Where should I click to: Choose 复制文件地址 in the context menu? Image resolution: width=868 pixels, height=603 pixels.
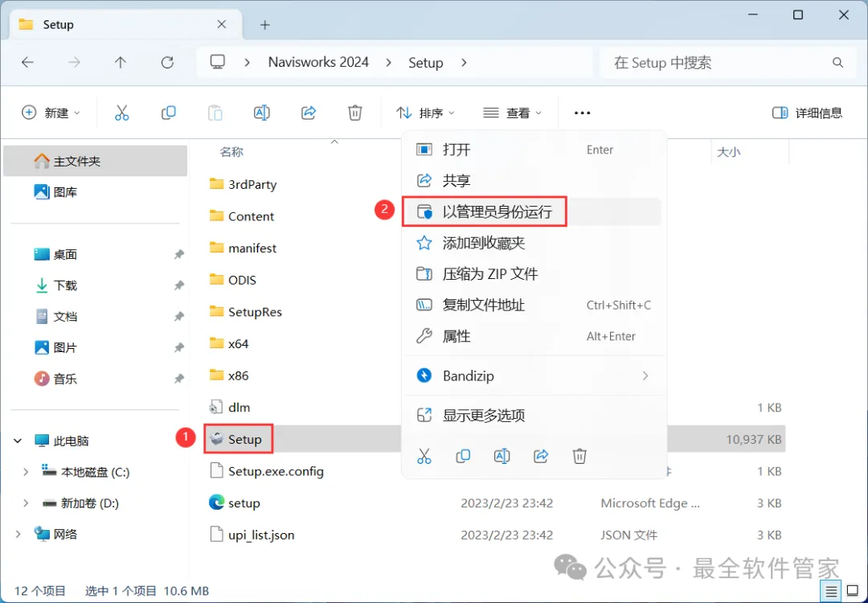click(x=534, y=305)
